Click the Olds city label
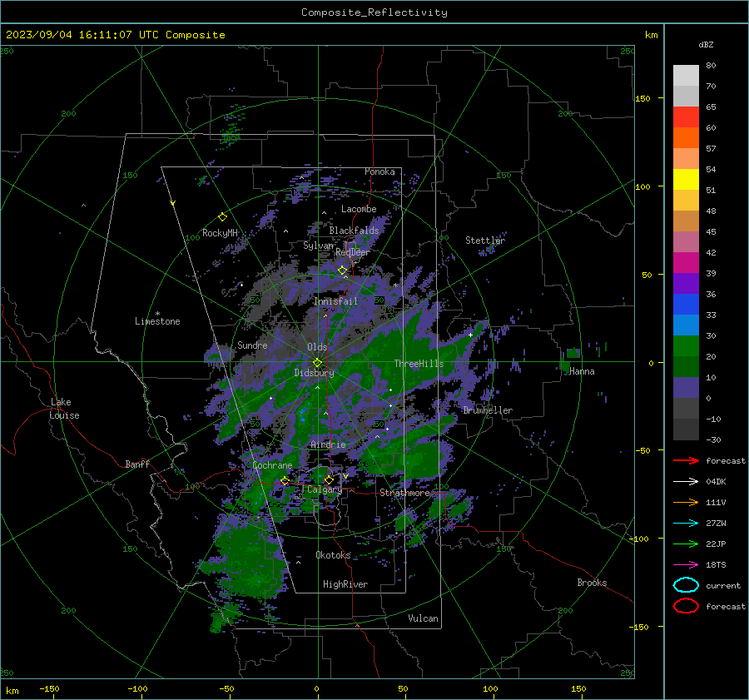Screen dimensions: 749x700 click(x=317, y=347)
